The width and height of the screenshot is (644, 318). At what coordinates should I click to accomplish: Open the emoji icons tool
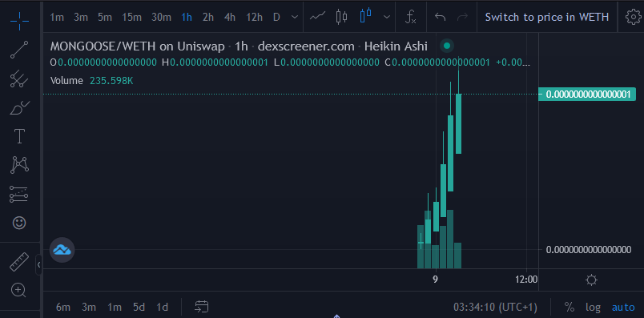[x=19, y=223]
